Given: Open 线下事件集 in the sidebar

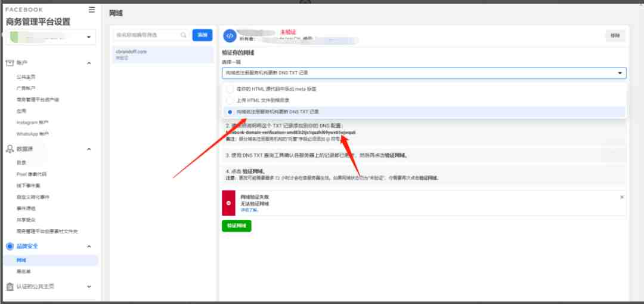Looking at the screenshot, I should point(29,186).
